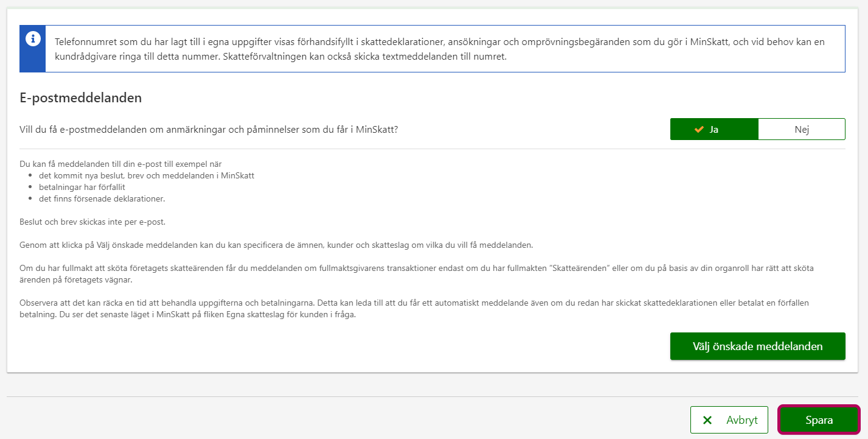This screenshot has height=439, width=868.
Task: Open Välj önskade meddelanden
Action: click(x=757, y=346)
